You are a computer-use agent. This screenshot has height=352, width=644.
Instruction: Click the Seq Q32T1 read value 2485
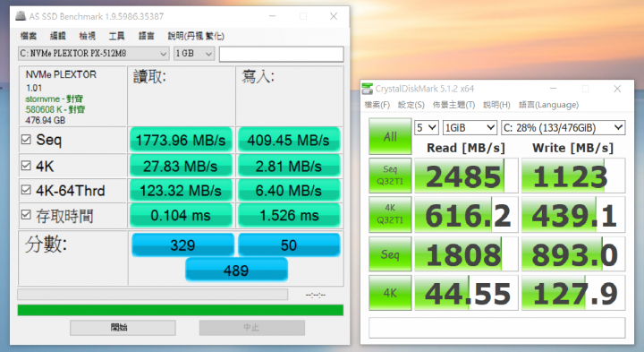click(x=466, y=176)
